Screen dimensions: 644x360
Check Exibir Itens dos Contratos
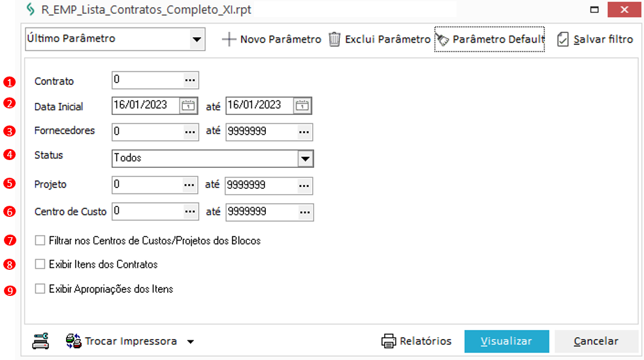click(x=40, y=265)
